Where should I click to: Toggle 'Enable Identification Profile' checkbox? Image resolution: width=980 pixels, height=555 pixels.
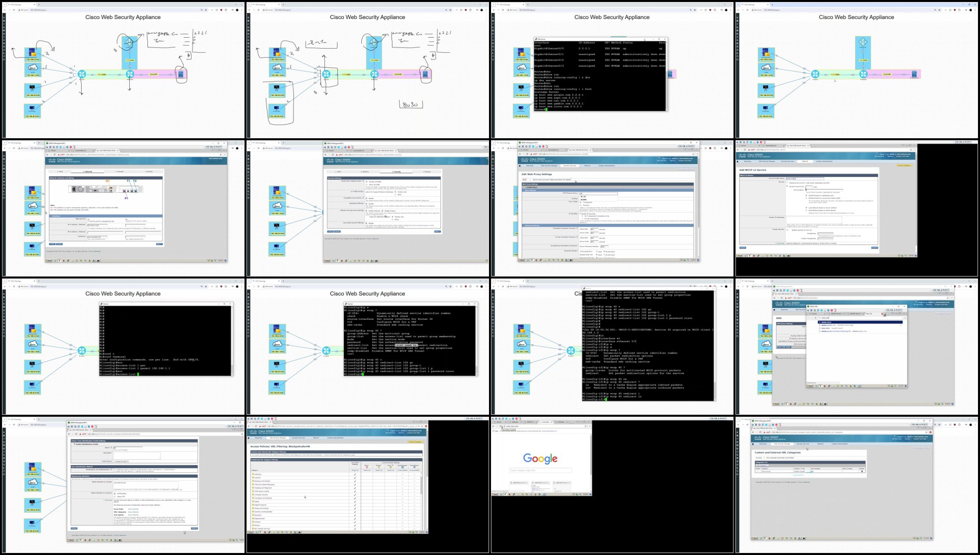(74, 444)
